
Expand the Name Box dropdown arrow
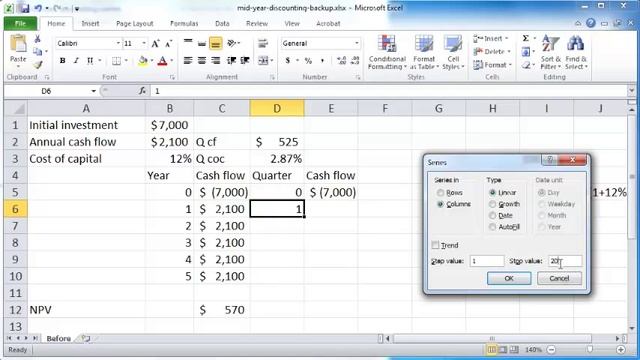click(x=93, y=91)
